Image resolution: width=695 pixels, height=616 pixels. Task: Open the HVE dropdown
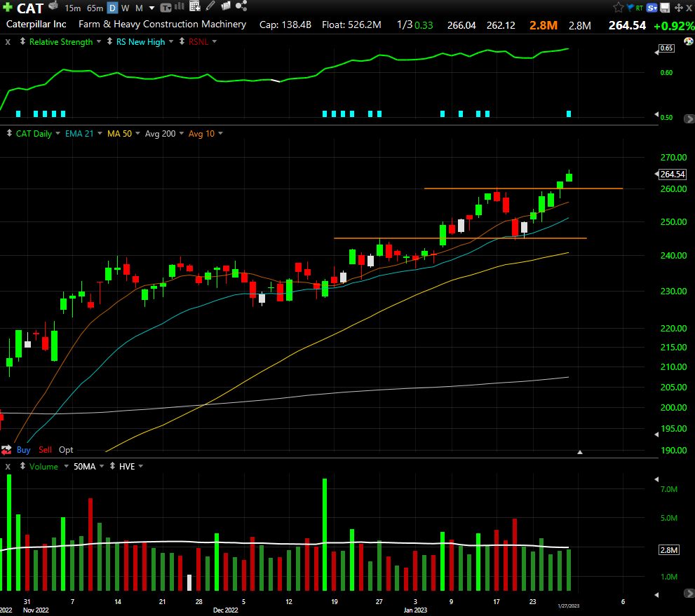point(141,466)
